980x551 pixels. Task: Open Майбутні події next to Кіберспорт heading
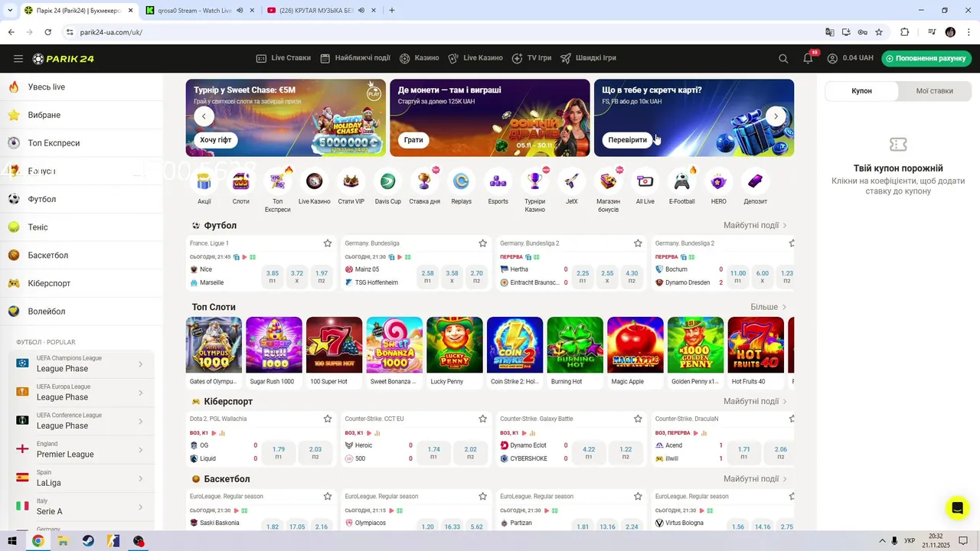tap(755, 401)
